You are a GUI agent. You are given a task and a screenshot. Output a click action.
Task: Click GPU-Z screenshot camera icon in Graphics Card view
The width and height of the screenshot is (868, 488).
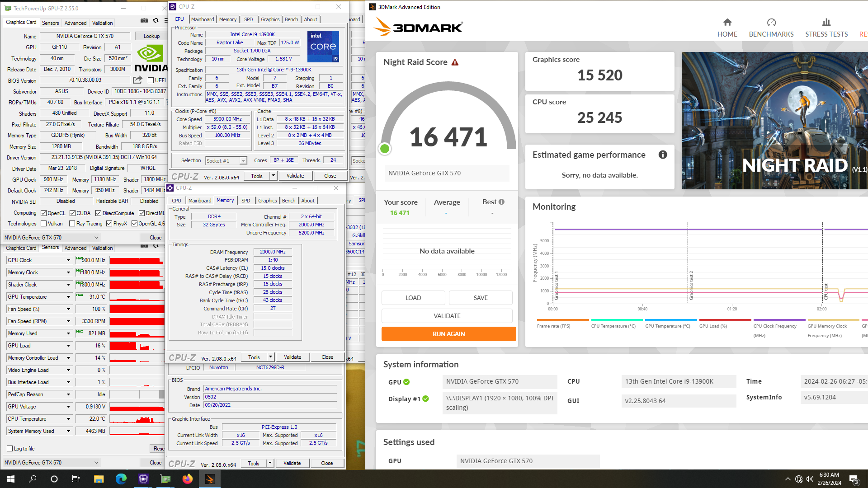coord(144,20)
